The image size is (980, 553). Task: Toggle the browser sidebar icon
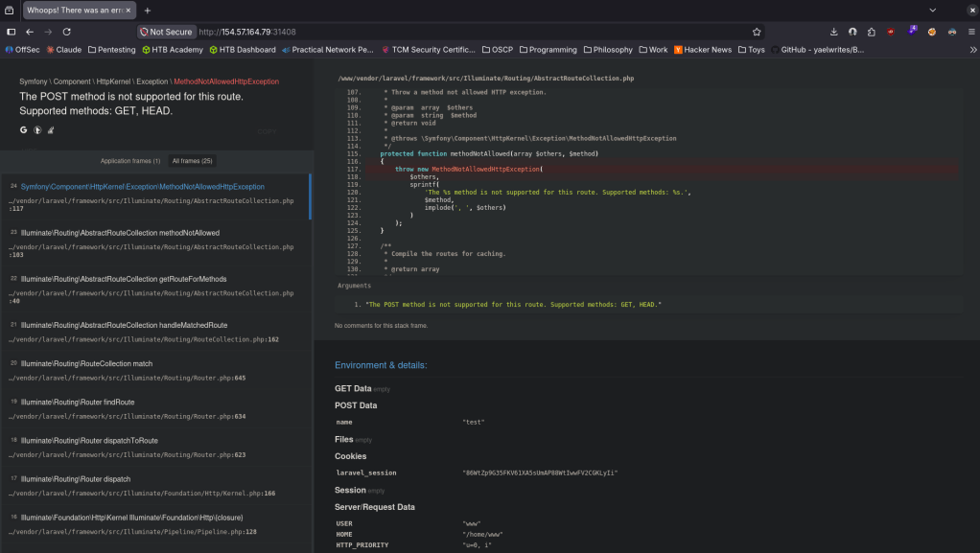[11, 32]
